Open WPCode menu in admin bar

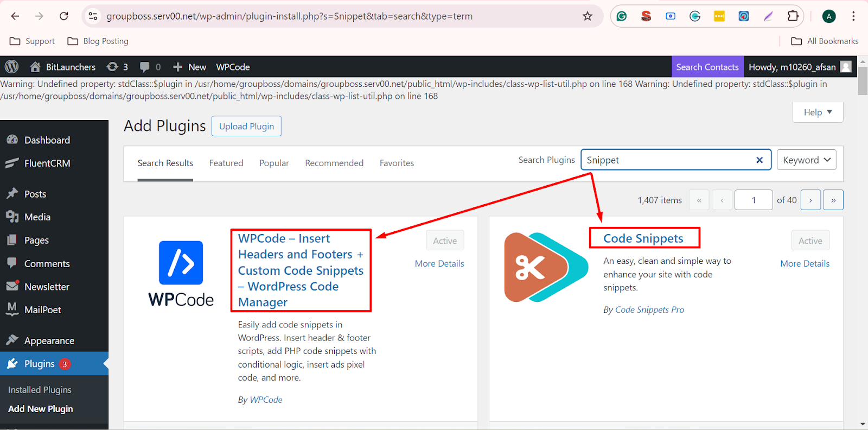click(233, 67)
